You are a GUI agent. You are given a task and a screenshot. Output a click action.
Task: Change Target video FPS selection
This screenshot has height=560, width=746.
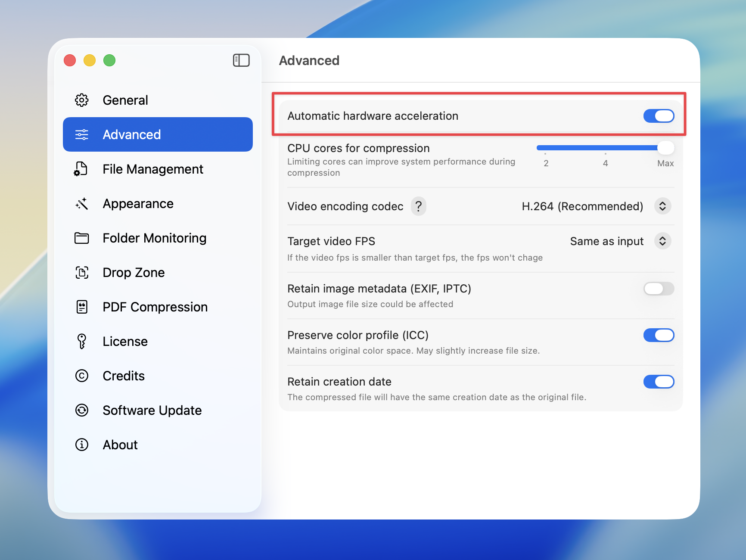pos(662,241)
